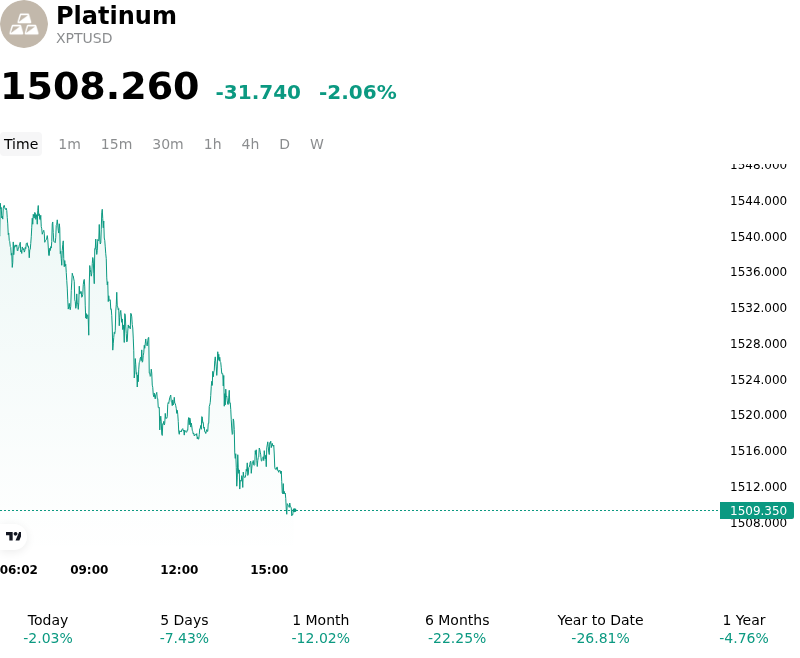Viewport: 800px width, 658px height.
Task: View the 1 Year performance
Action: click(744, 629)
